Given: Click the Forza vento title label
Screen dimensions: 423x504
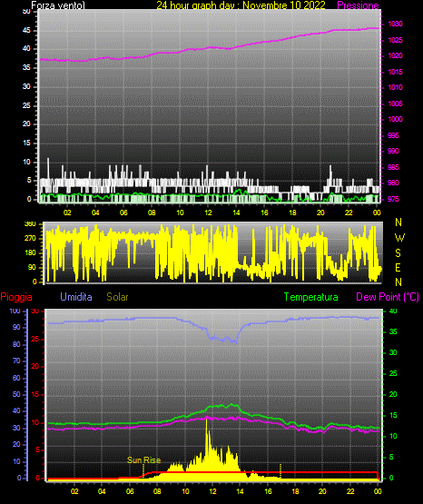Looking at the screenshot, I should tap(58, 5).
